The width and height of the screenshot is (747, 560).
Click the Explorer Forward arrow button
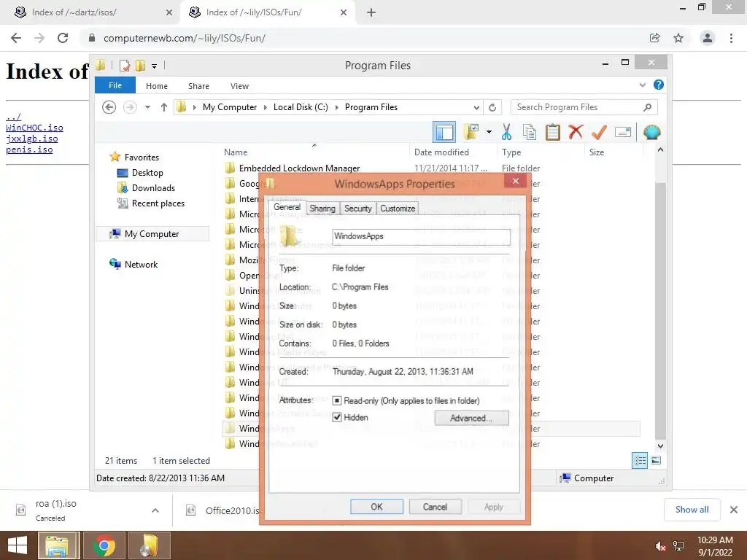pos(130,107)
